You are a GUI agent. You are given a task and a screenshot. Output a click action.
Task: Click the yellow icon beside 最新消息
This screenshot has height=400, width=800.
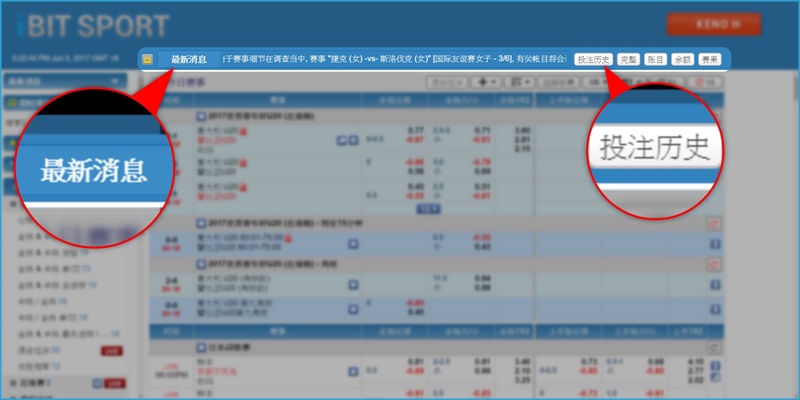[147, 60]
